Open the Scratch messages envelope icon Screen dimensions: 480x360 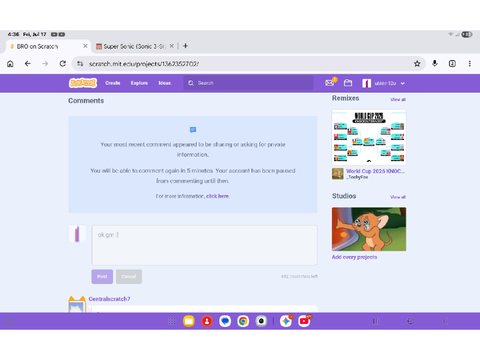[330, 83]
